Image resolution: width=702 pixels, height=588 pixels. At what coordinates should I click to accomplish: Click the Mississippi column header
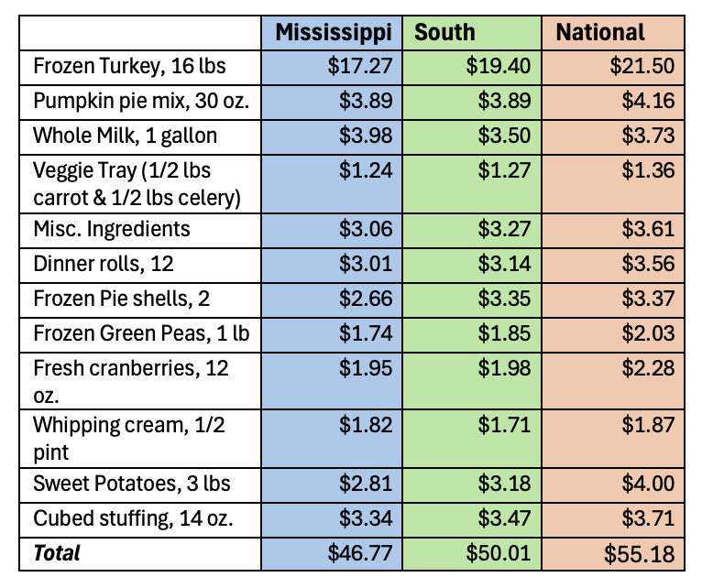pyautogui.click(x=334, y=33)
